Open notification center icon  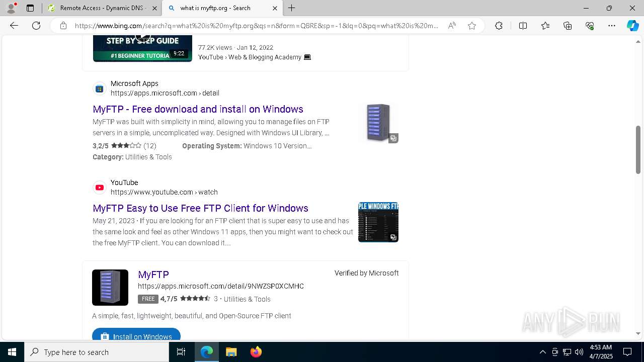click(x=627, y=352)
